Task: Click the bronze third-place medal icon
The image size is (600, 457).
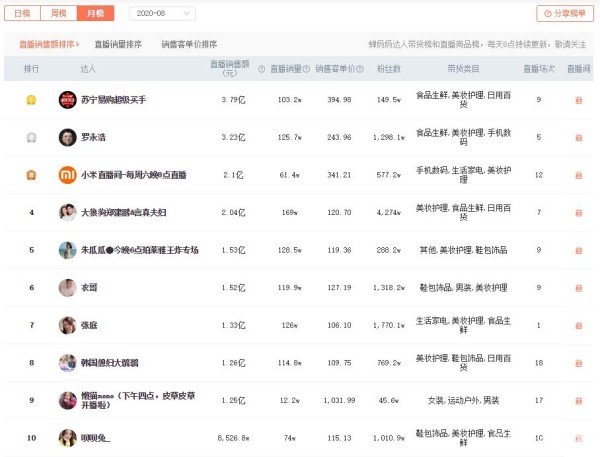Action: pos(31,175)
